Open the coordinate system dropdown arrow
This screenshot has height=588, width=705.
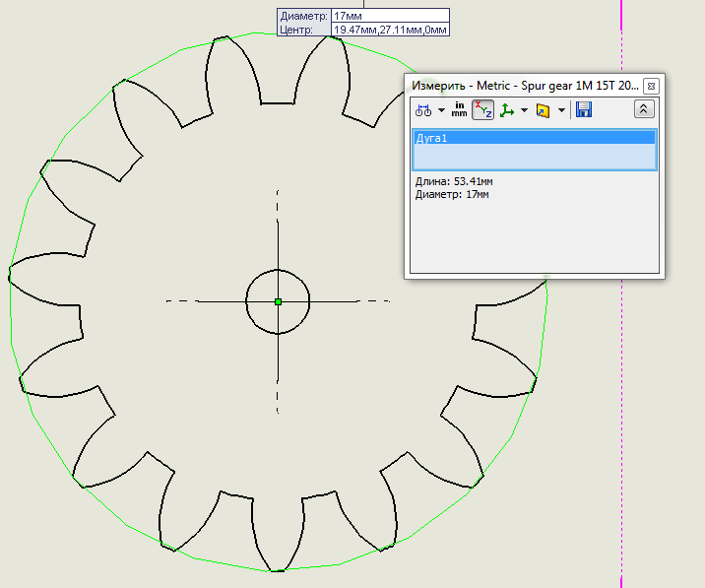[x=524, y=110]
